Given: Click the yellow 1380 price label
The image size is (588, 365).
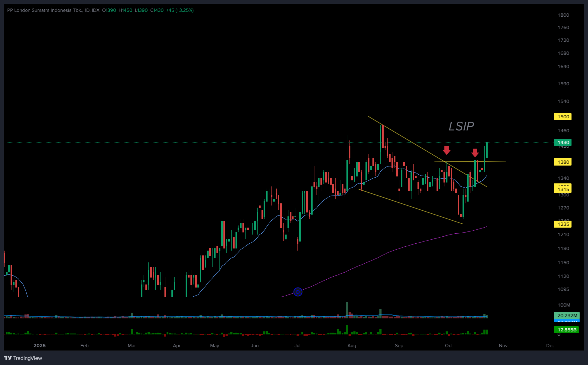Looking at the screenshot, I should [x=563, y=162].
